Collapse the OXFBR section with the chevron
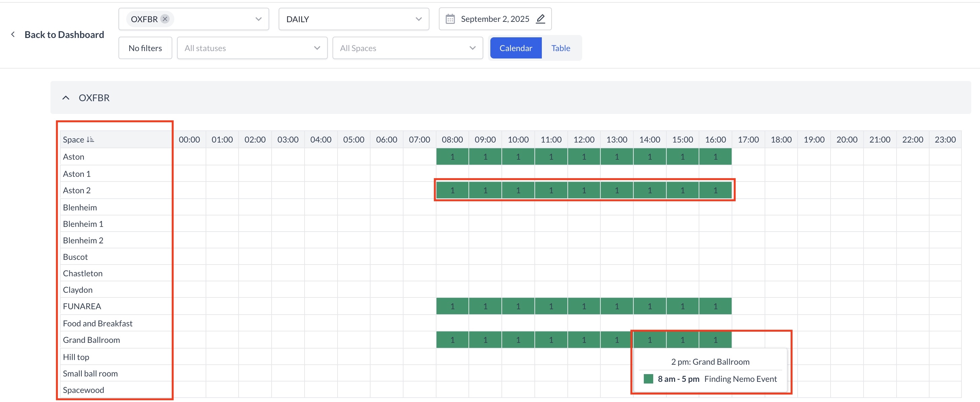 point(66,98)
